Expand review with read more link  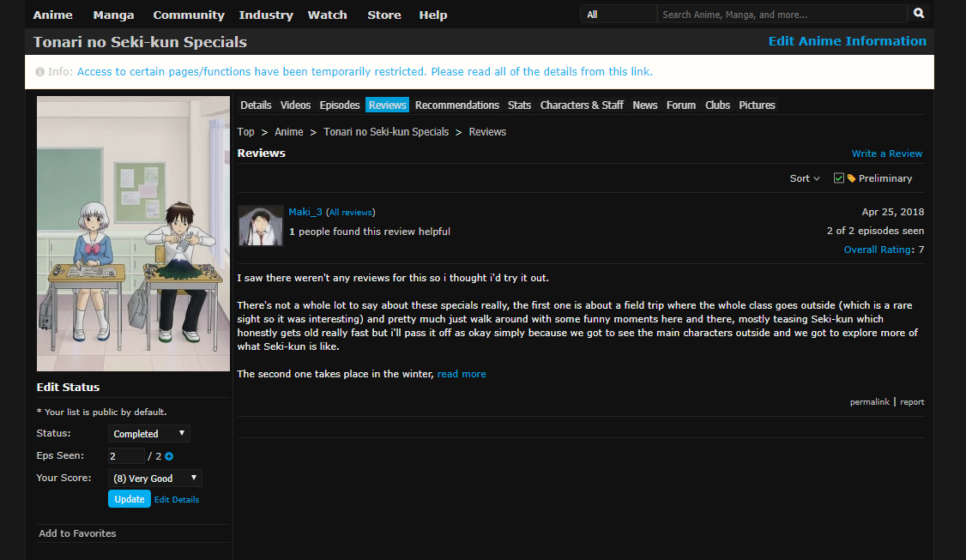[462, 374]
